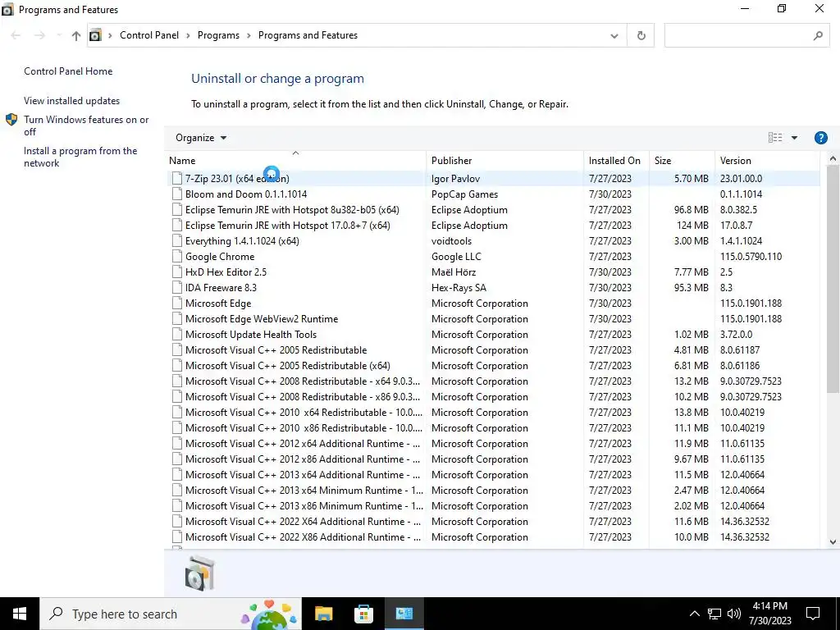Click the Programs and Features breadcrumb
This screenshot has height=630, width=840.
click(x=308, y=35)
